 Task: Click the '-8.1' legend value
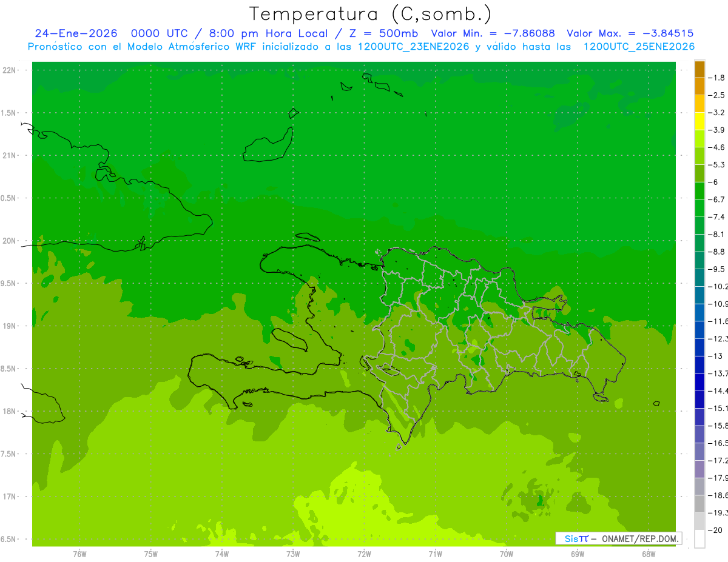click(x=716, y=234)
